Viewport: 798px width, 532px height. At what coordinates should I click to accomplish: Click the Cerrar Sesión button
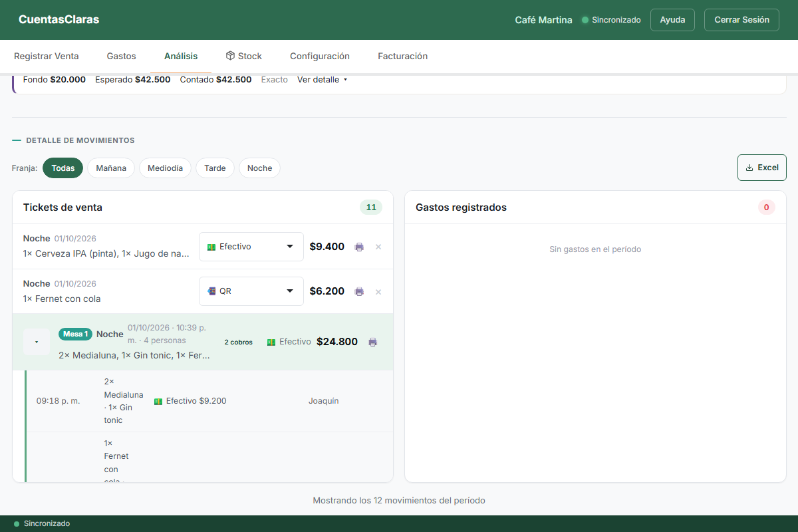pyautogui.click(x=741, y=20)
